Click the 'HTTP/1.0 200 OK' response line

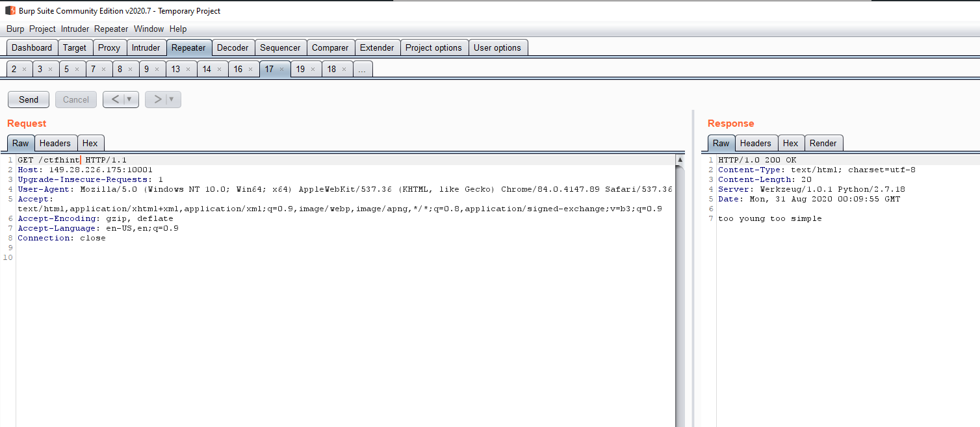point(757,160)
